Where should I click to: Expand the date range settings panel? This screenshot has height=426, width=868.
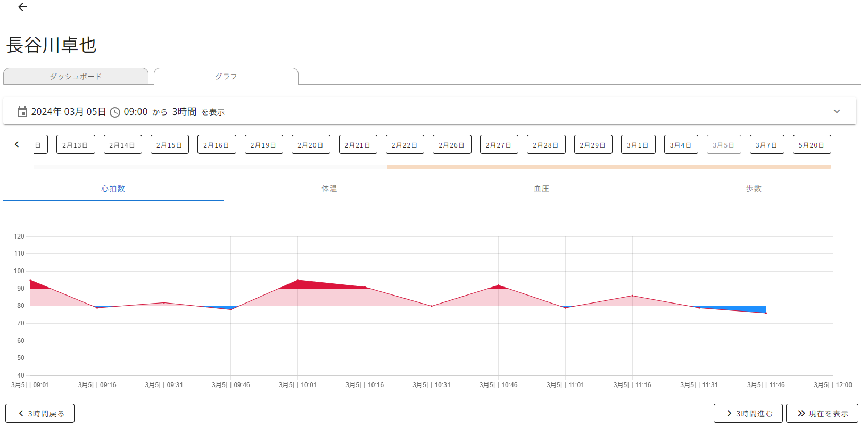(837, 111)
